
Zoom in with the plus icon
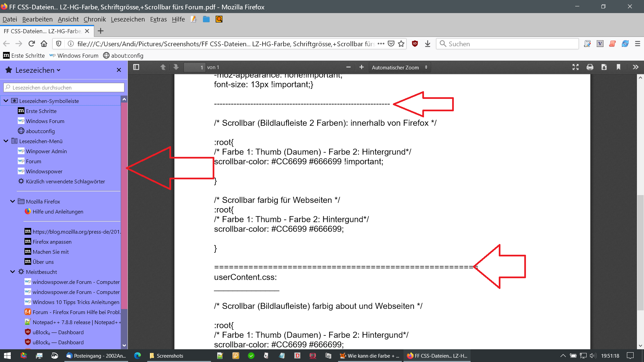pyautogui.click(x=361, y=67)
